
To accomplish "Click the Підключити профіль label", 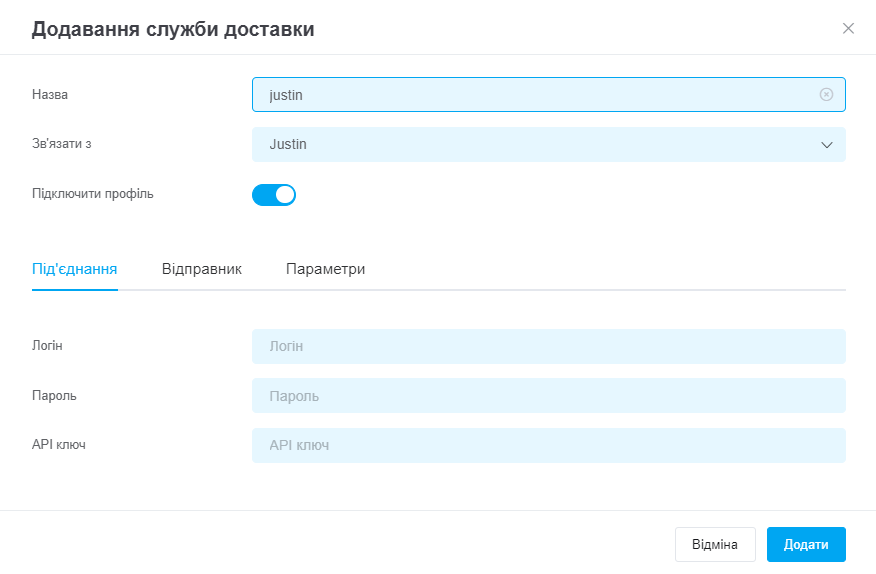I will 93,194.
